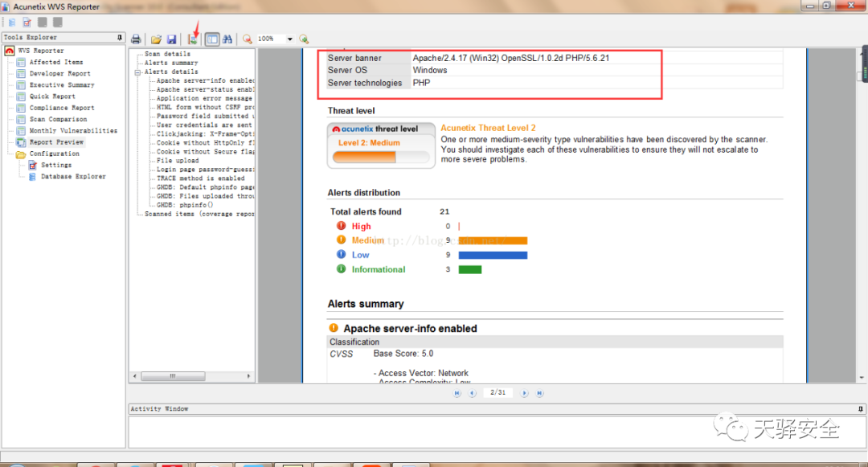This screenshot has width=868, height=467.
Task: Go to GHDB Default phpinfo page entry
Action: tap(205, 187)
